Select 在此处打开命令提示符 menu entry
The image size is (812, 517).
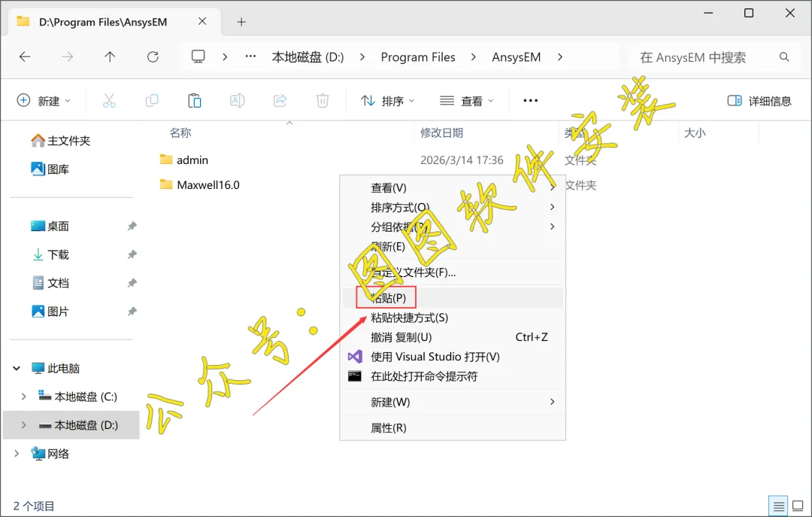(x=453, y=376)
